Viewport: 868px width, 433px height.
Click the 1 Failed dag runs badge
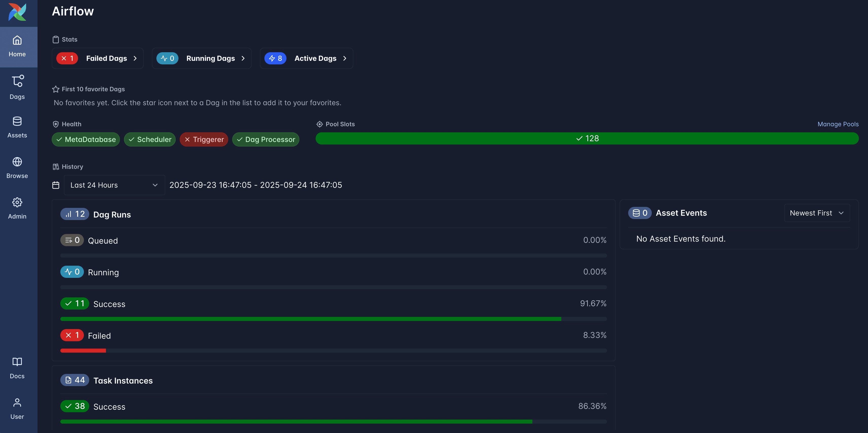72,335
